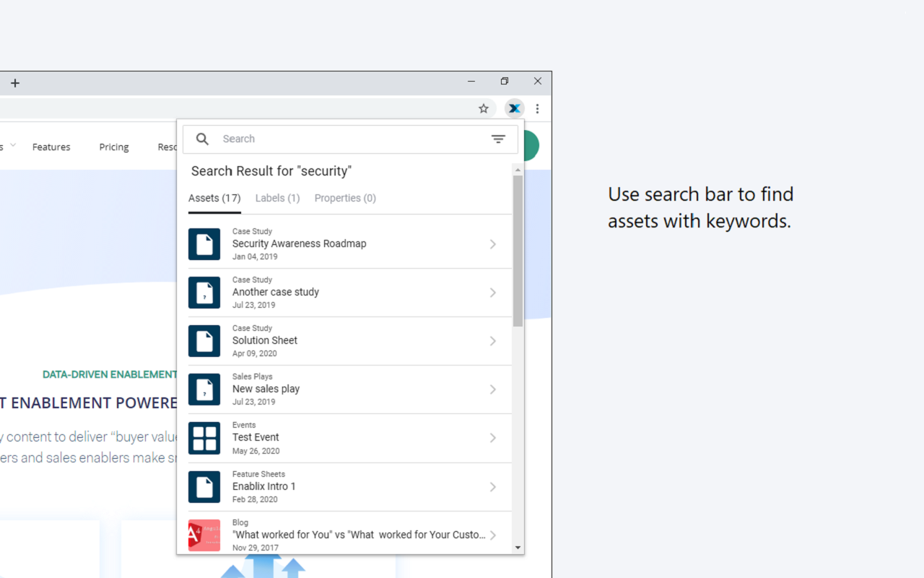Click the Feature Sheets category label

click(x=258, y=474)
